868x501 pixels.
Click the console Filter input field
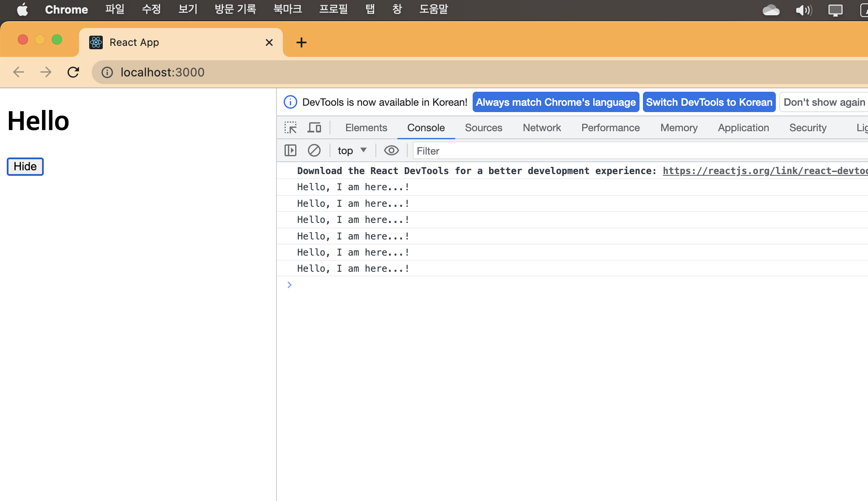pyautogui.click(x=637, y=151)
